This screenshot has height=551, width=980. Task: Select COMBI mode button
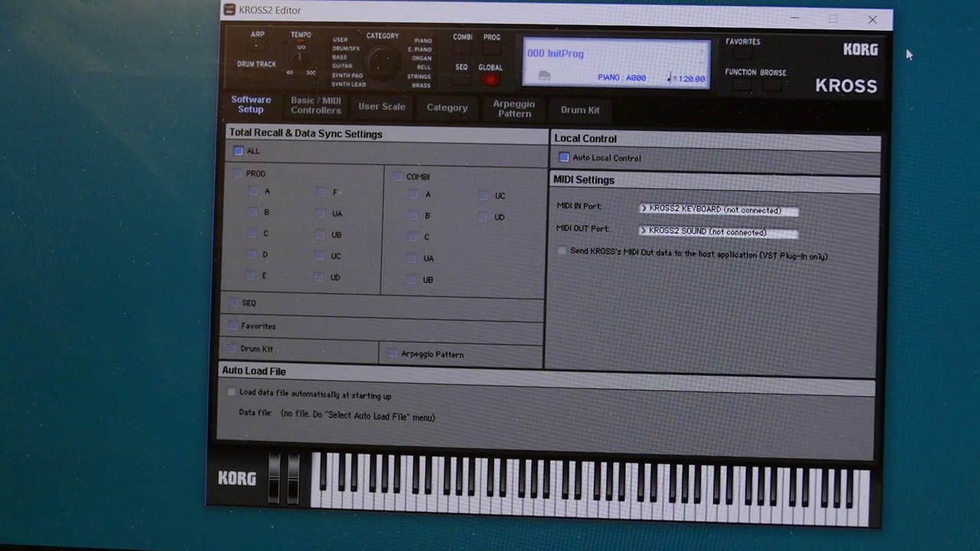(462, 50)
